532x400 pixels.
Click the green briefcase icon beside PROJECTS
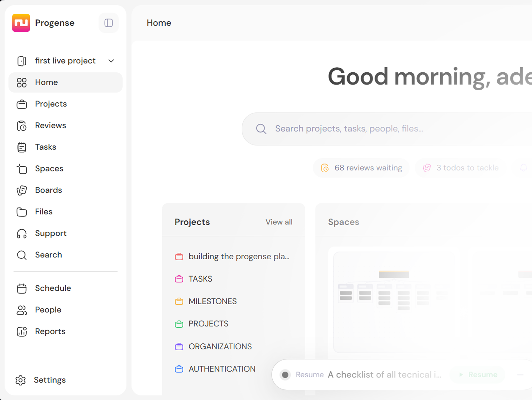pyautogui.click(x=179, y=324)
